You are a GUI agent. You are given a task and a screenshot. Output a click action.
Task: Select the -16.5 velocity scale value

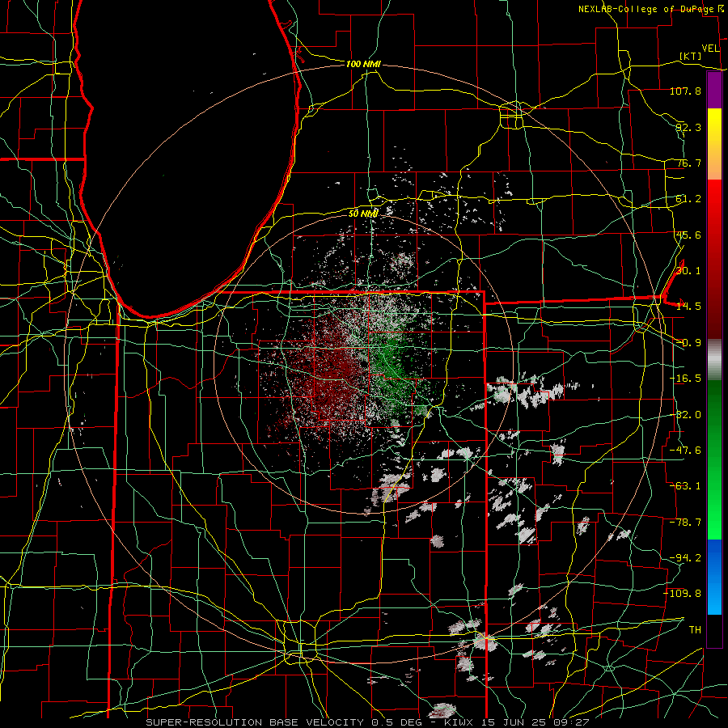tap(685, 378)
